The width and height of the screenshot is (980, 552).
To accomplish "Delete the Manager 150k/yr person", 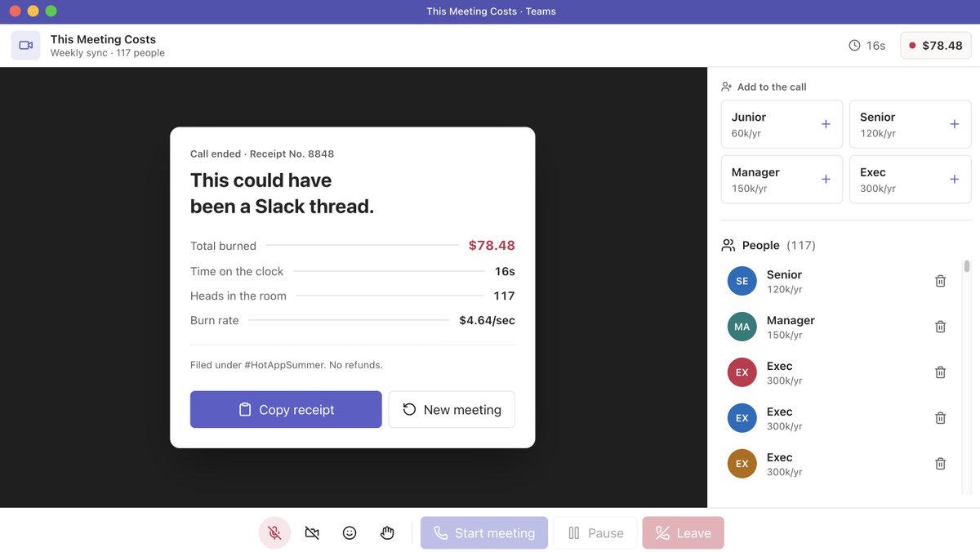I will click(x=940, y=327).
